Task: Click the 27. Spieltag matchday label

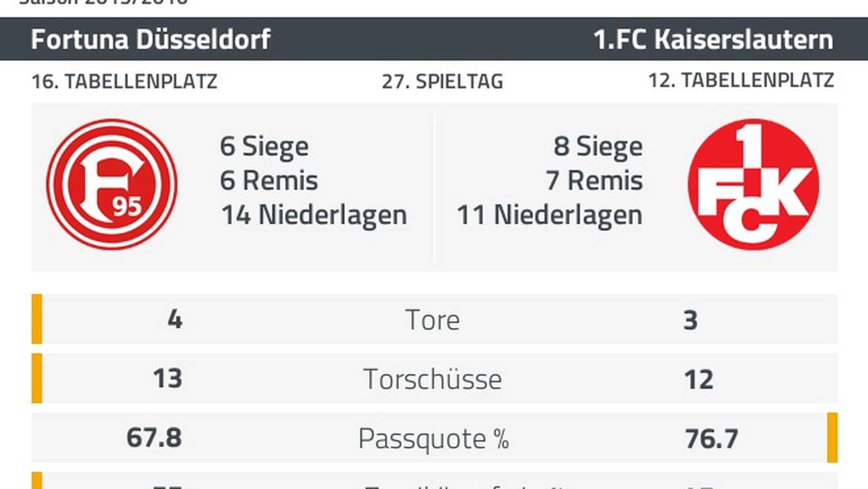Action: pyautogui.click(x=442, y=82)
